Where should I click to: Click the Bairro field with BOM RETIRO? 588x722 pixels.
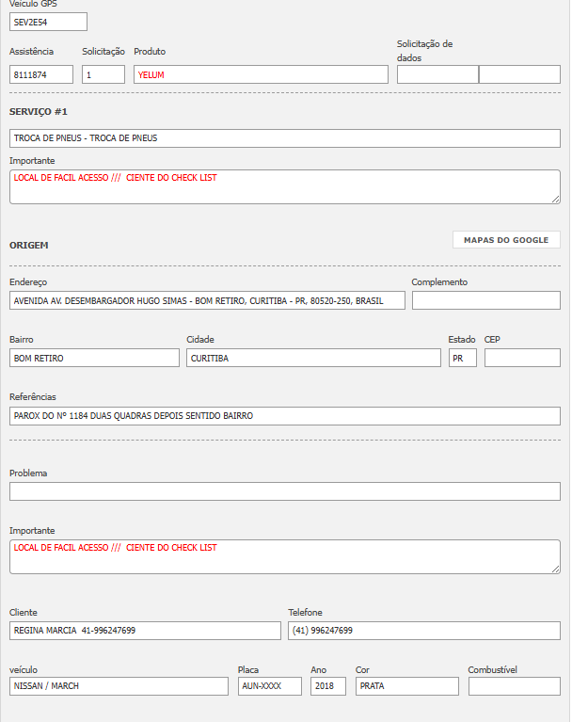coord(94,358)
